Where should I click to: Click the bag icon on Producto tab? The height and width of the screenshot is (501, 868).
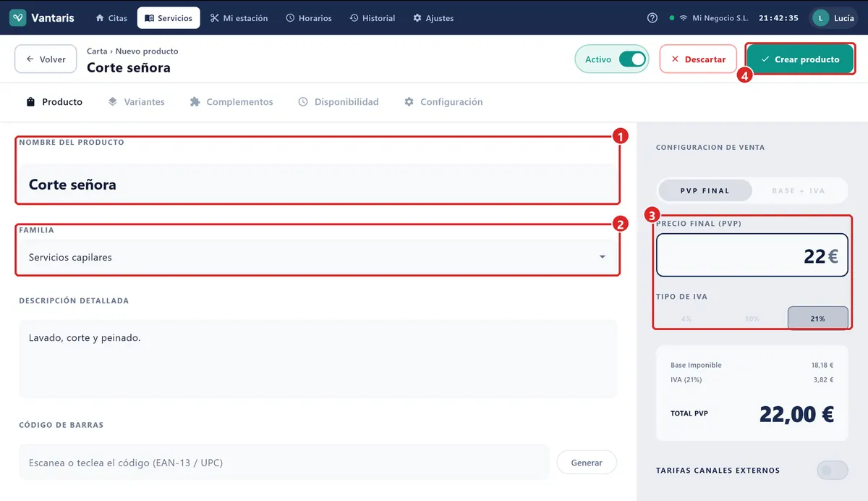tap(31, 102)
